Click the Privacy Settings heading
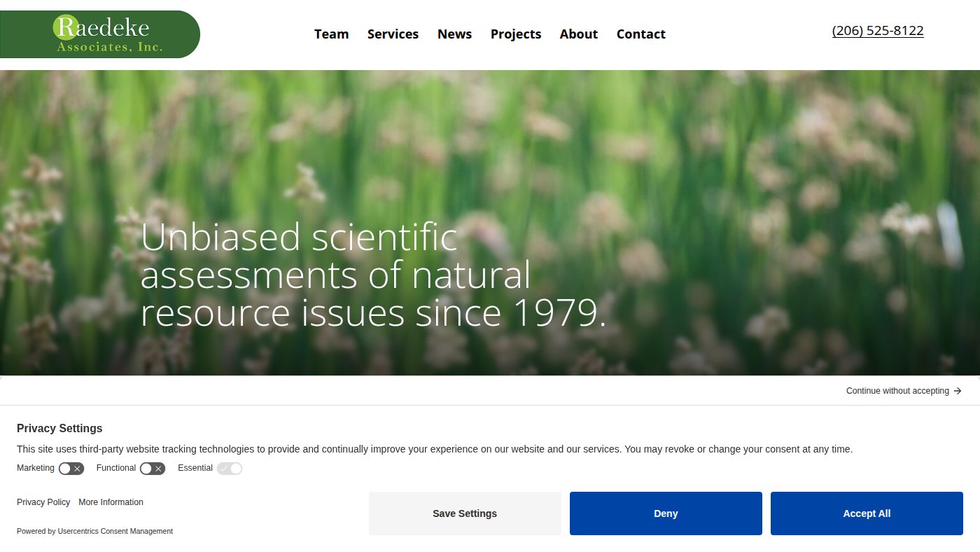The image size is (980, 552). [59, 429]
